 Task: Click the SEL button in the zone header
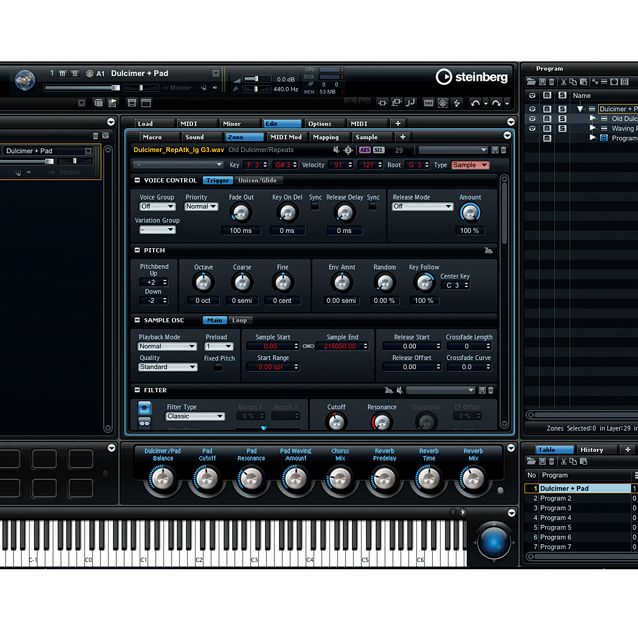pyautogui.click(x=379, y=150)
